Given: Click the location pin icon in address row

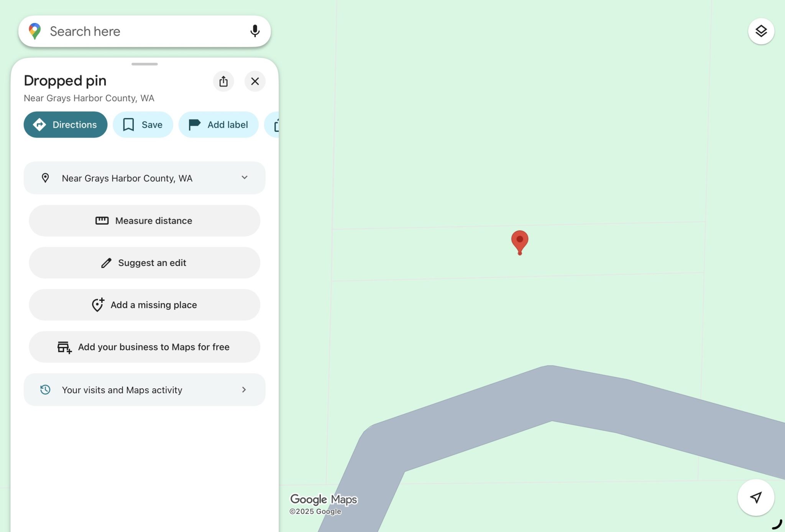Looking at the screenshot, I should [45, 178].
